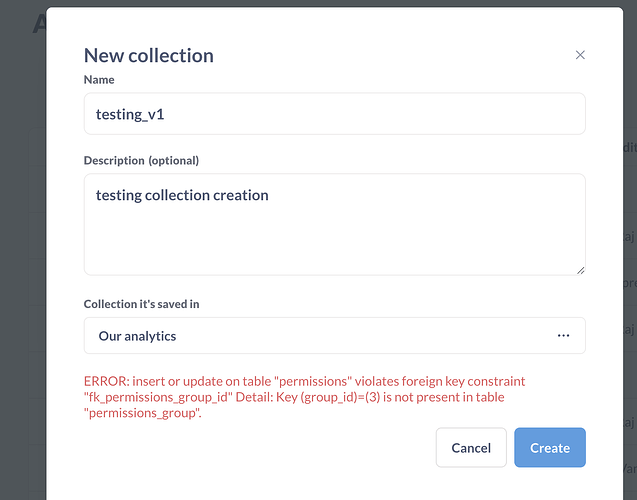Focus the Name field containing testing_v1
Viewport: 637px width, 500px height.
pyautogui.click(x=334, y=114)
